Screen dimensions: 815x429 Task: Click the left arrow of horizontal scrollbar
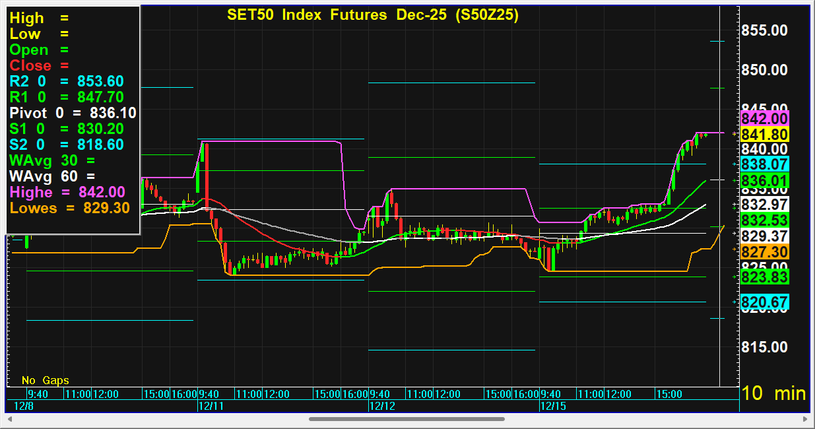pyautogui.click(x=11, y=419)
